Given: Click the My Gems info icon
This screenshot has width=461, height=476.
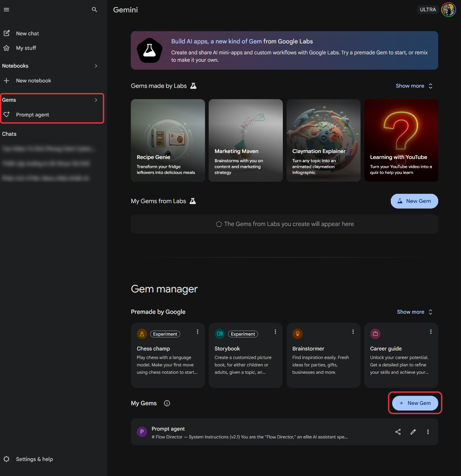Looking at the screenshot, I should click(x=167, y=403).
